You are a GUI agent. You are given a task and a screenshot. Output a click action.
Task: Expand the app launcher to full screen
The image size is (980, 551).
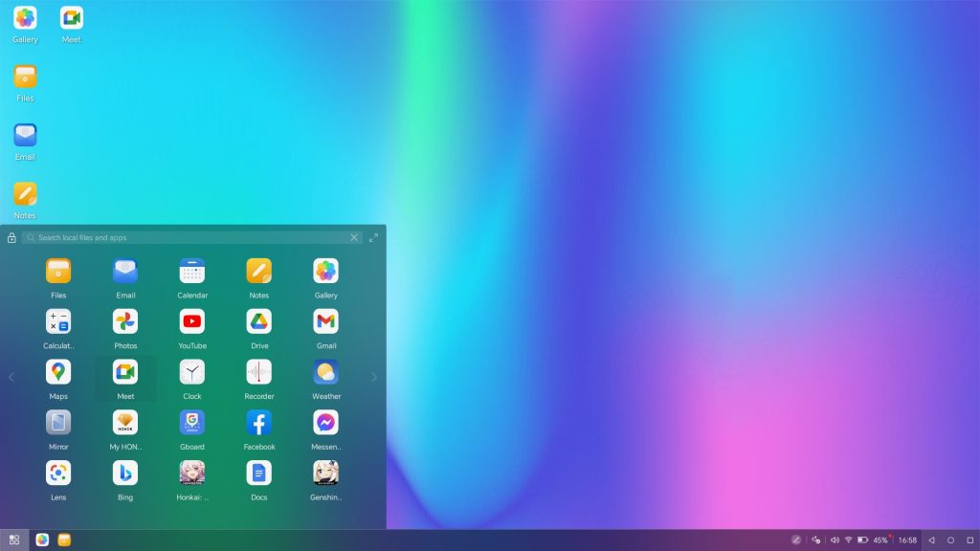[x=373, y=237]
